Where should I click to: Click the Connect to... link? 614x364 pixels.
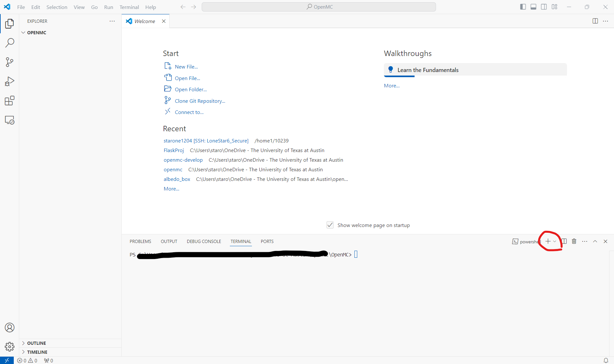coord(189,112)
